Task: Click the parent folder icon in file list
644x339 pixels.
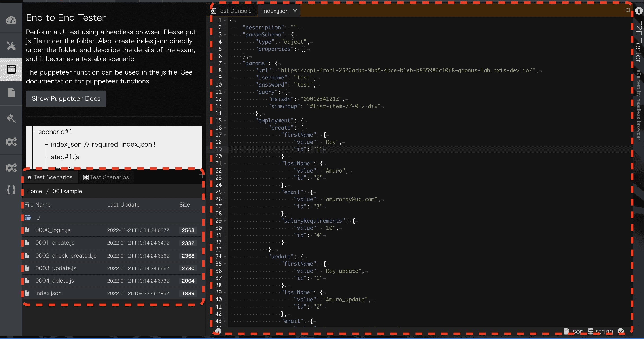Action: 28,217
